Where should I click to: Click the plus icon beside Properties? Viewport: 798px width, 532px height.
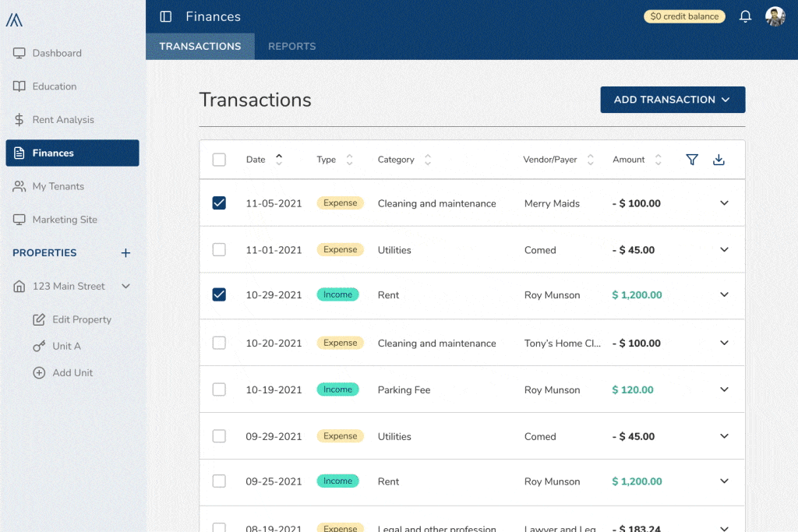tap(125, 253)
